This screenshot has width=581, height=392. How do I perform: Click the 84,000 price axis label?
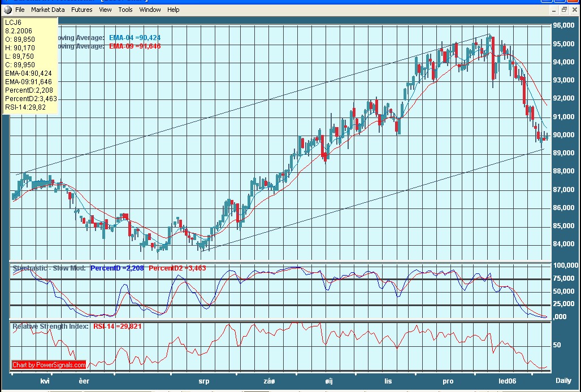pos(563,245)
